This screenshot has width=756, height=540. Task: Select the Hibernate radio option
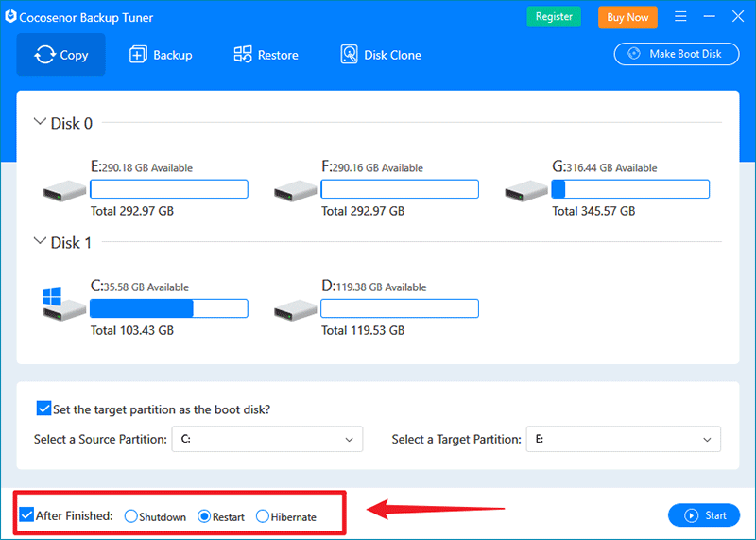[x=263, y=515]
